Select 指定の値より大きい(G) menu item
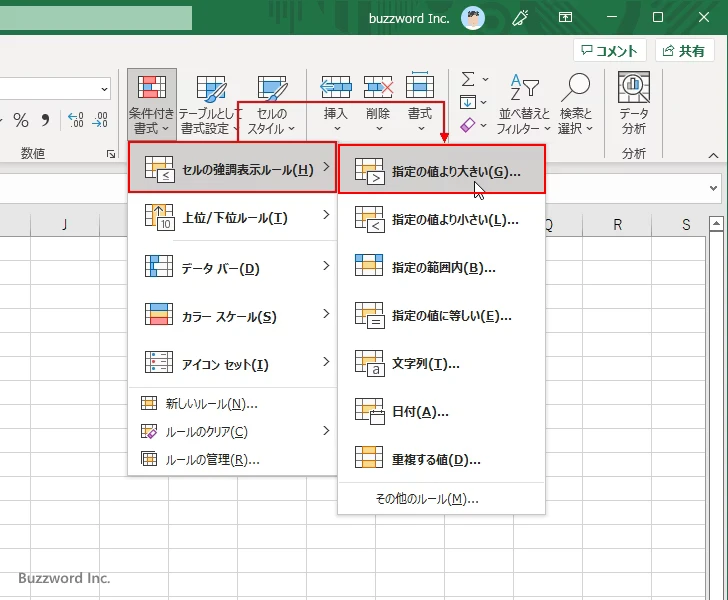The image size is (728, 600). coord(442,172)
